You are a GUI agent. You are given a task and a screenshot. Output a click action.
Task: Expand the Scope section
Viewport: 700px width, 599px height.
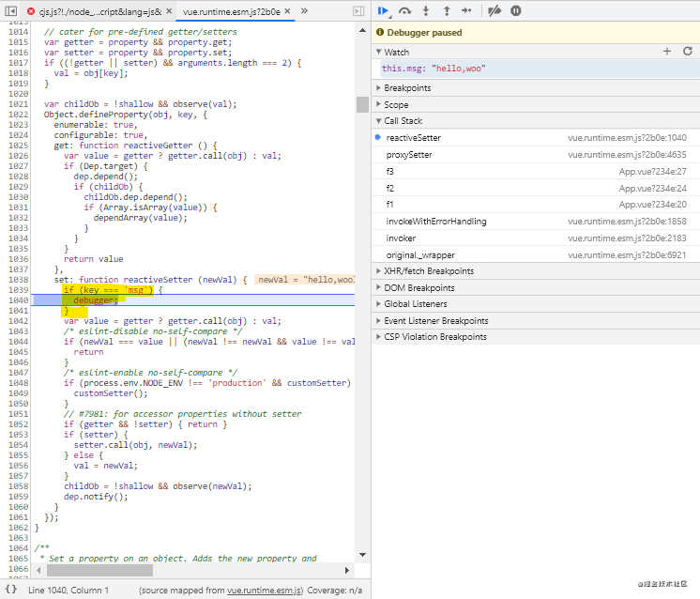coord(378,104)
